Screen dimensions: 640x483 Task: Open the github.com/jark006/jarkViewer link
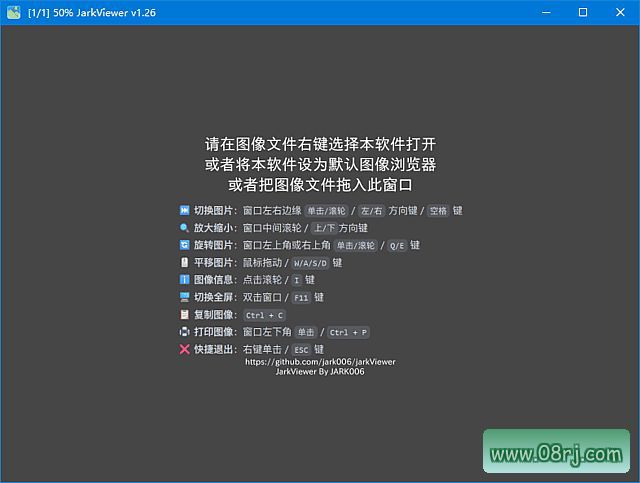point(320,361)
